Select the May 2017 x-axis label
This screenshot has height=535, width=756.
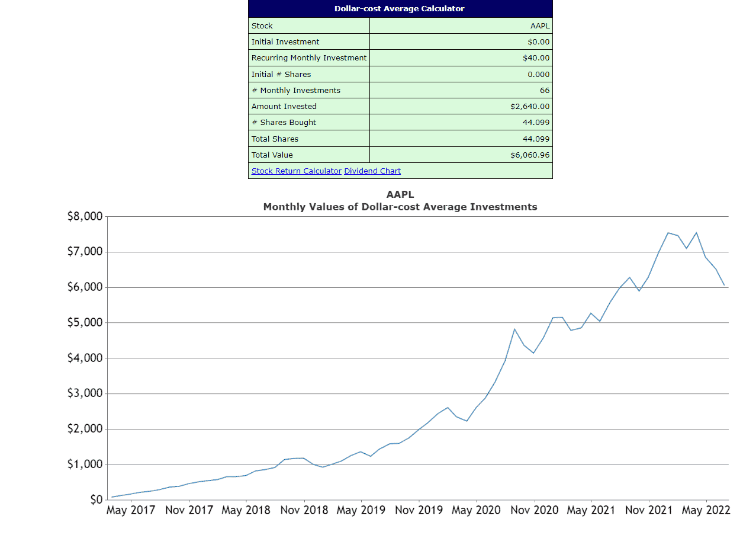pos(130,511)
